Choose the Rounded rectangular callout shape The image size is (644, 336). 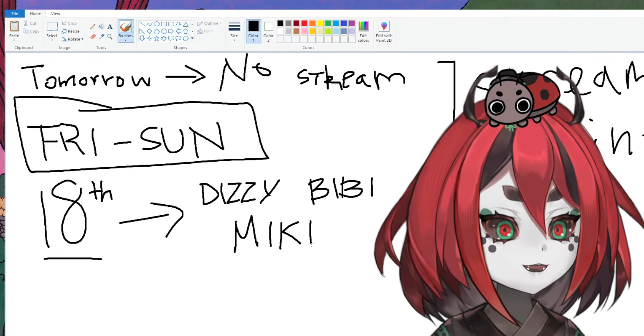click(x=171, y=38)
